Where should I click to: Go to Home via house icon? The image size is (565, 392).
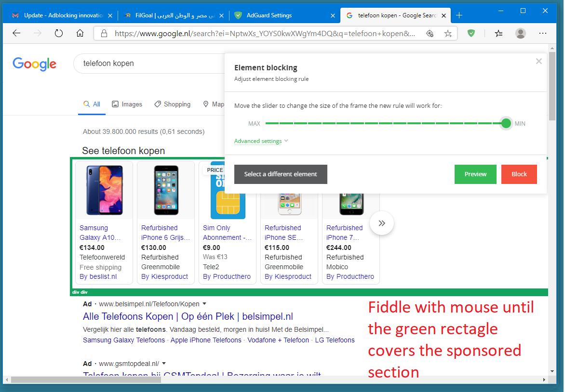point(80,34)
